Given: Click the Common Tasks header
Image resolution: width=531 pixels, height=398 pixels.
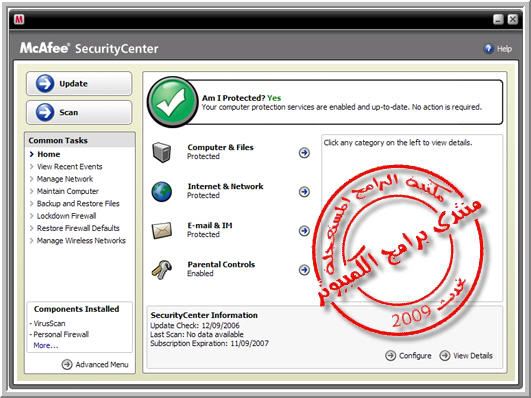Looking at the screenshot, I should click(x=80, y=140).
